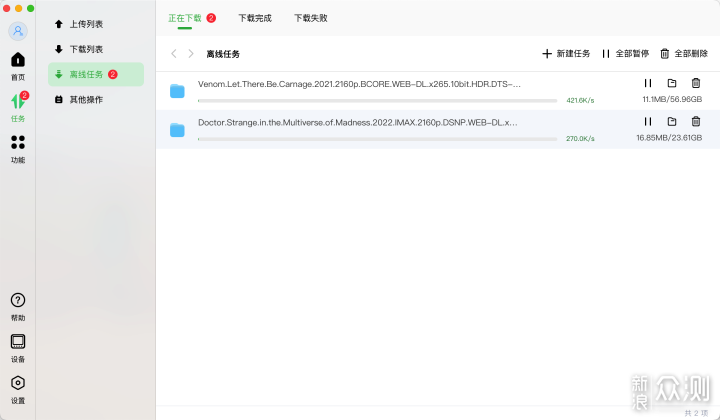Open 设置 settings
Screen dimensions: 720x420
point(18,390)
